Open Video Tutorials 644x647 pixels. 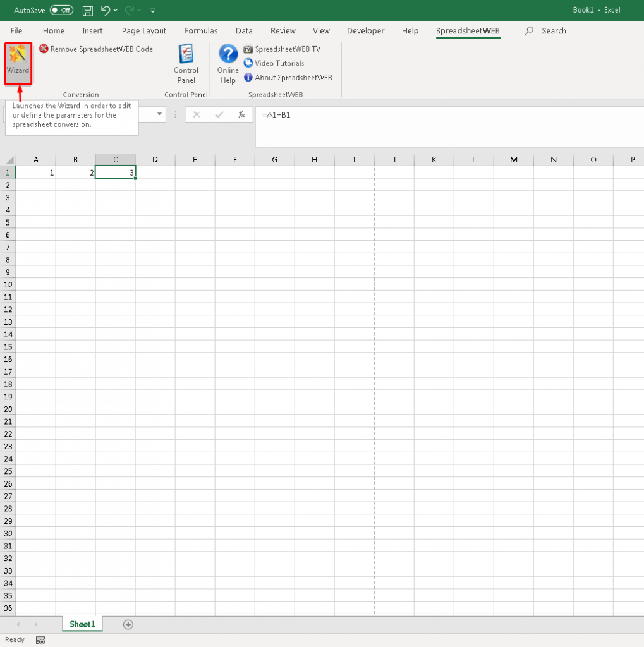tap(274, 63)
